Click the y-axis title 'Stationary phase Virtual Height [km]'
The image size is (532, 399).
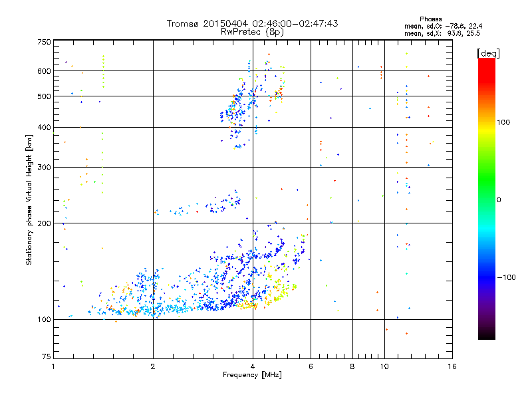29,199
